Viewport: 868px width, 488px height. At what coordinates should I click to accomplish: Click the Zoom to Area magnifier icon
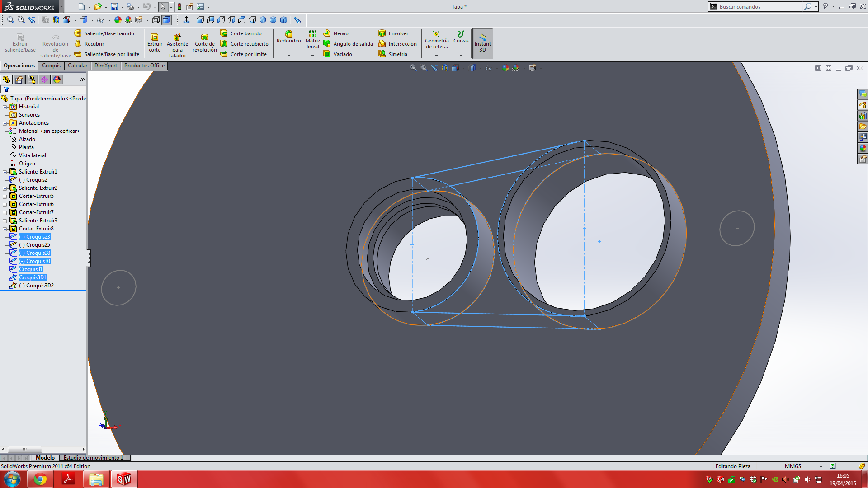[21, 20]
